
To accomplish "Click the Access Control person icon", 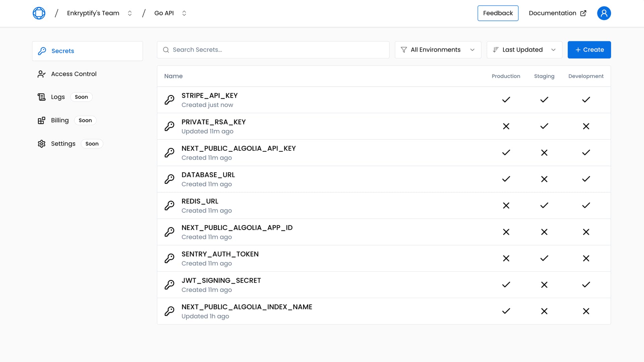I will tap(41, 74).
